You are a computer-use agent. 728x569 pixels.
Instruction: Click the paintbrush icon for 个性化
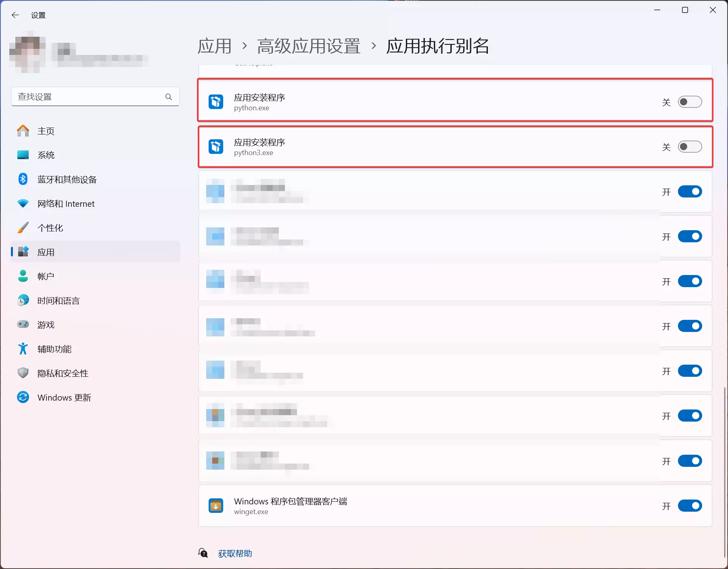23,228
